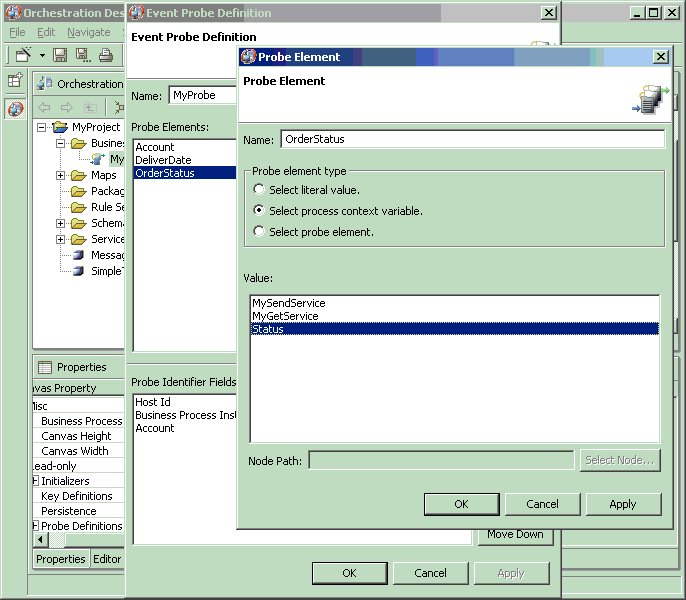The width and height of the screenshot is (686, 600).
Task: Click the Simple node icon in tree
Action: coord(78,271)
